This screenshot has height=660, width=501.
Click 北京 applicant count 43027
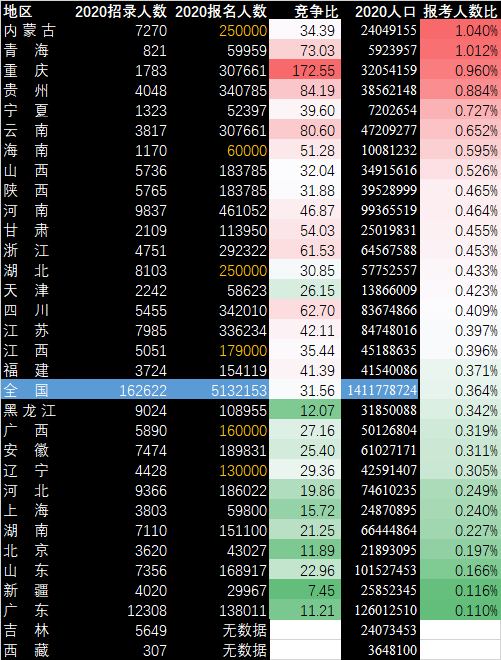click(247, 551)
